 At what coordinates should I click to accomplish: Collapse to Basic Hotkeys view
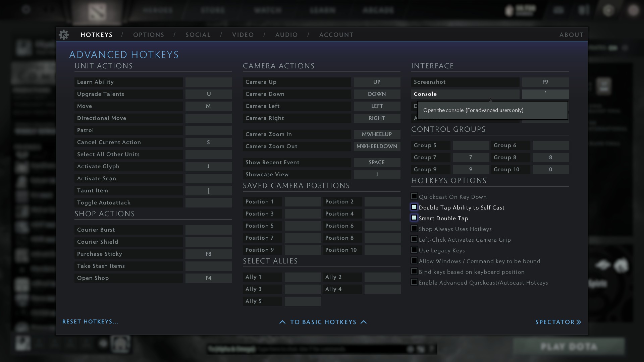click(323, 322)
